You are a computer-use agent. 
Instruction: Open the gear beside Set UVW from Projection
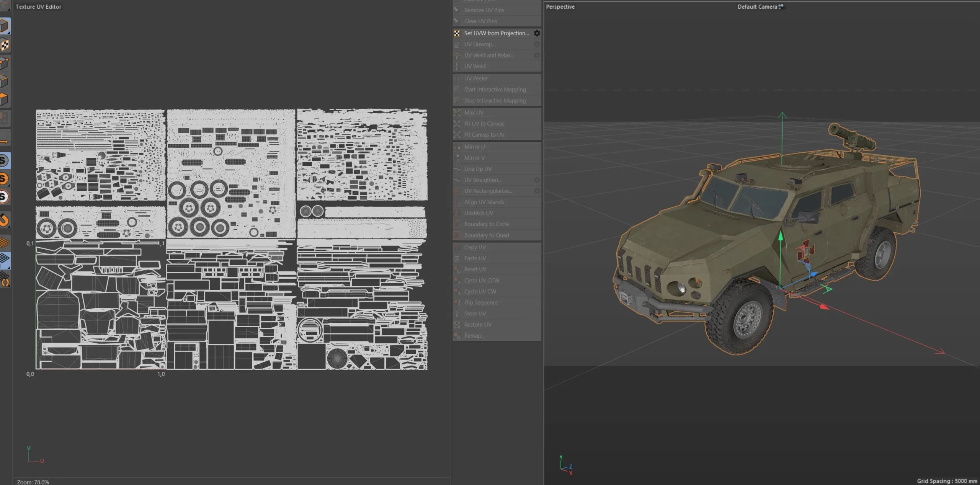[x=537, y=33]
